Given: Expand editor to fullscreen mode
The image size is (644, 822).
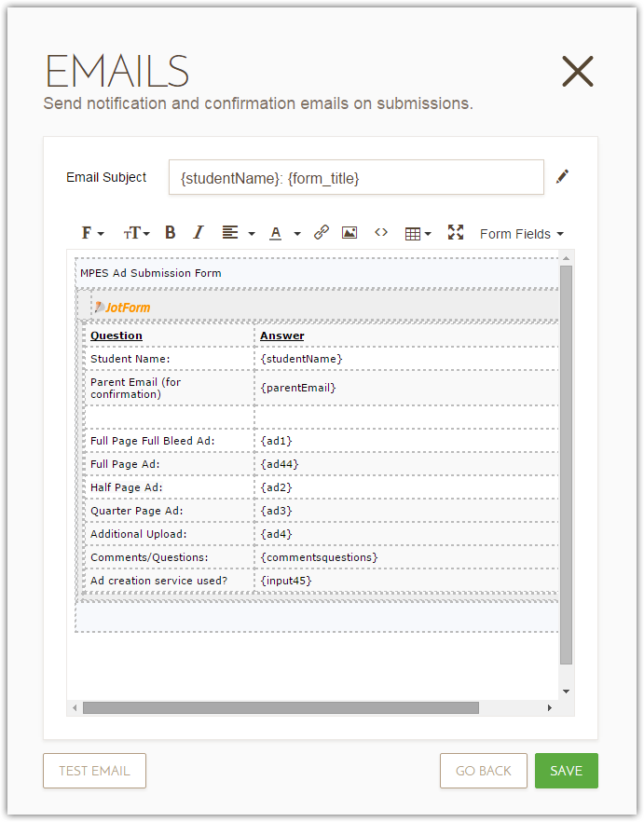Looking at the screenshot, I should click(x=455, y=233).
